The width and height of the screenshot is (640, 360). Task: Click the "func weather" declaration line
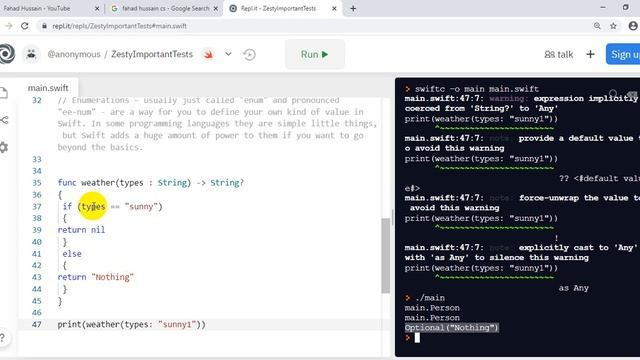point(151,182)
